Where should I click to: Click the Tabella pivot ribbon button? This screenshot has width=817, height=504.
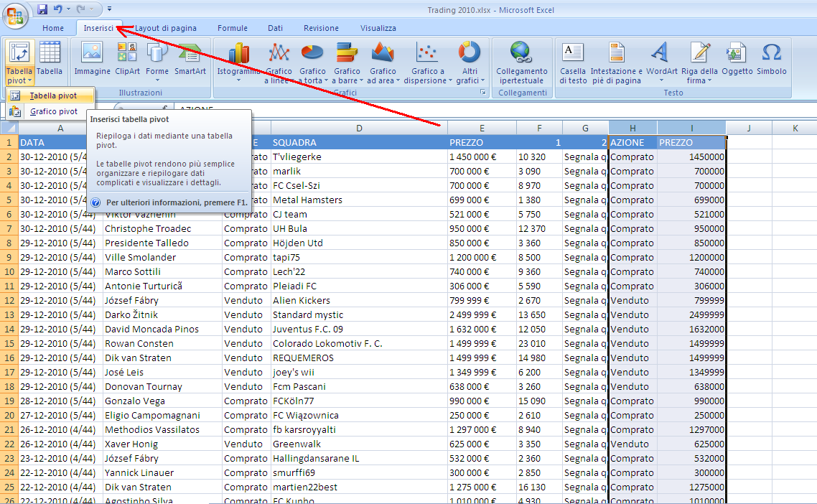click(19, 62)
